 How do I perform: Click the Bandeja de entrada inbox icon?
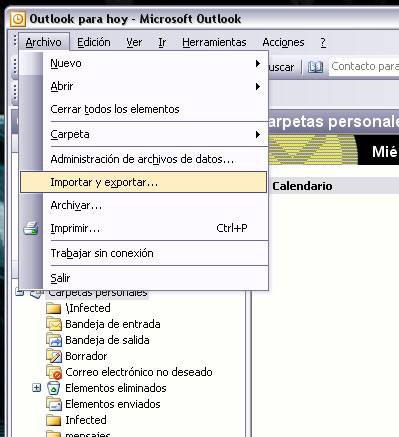(x=54, y=324)
